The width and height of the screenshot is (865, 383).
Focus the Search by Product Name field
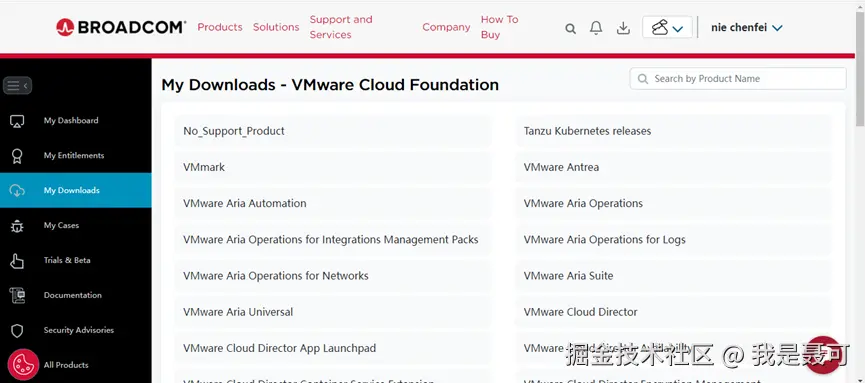[x=738, y=78]
